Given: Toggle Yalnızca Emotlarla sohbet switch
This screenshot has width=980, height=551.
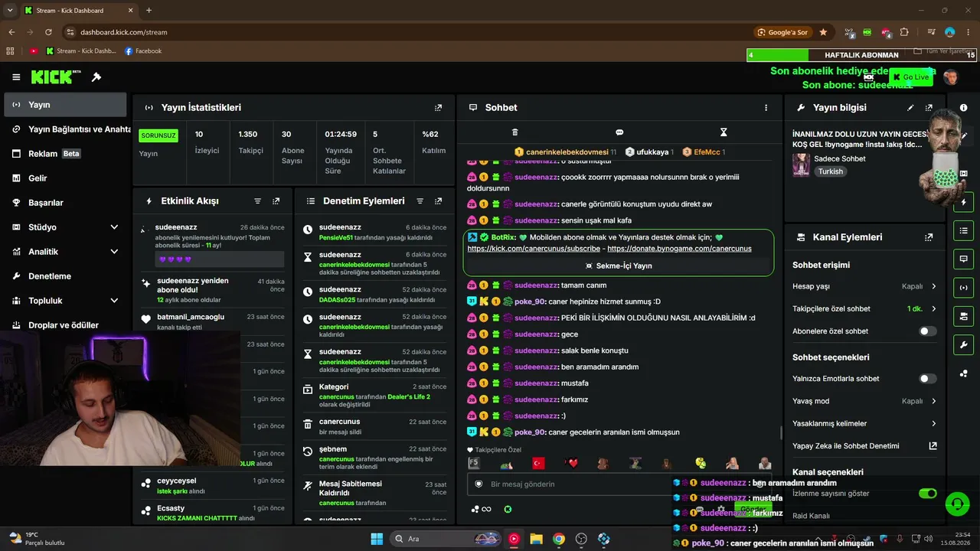Looking at the screenshot, I should (927, 379).
